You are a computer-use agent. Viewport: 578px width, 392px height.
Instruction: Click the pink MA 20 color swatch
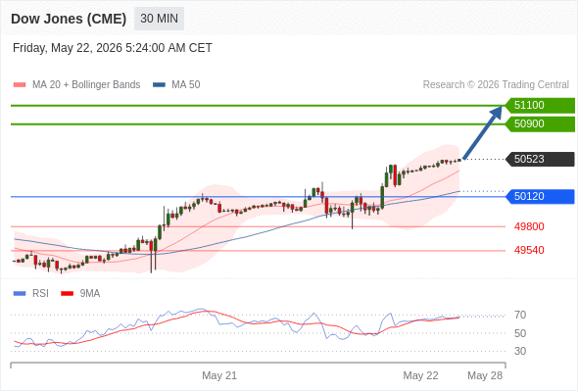(x=20, y=85)
